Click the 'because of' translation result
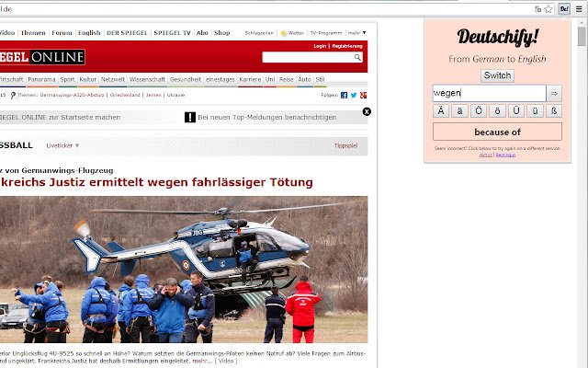This screenshot has height=368, width=588. click(497, 132)
